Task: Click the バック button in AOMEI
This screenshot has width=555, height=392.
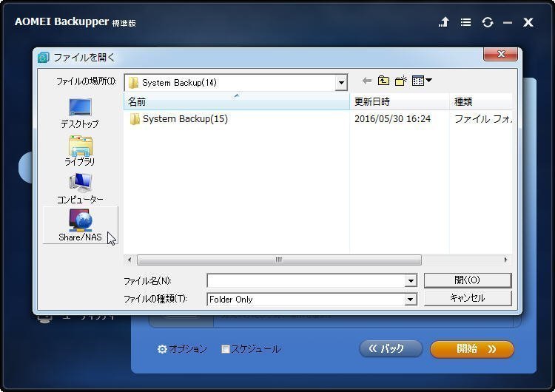Action: click(x=391, y=349)
